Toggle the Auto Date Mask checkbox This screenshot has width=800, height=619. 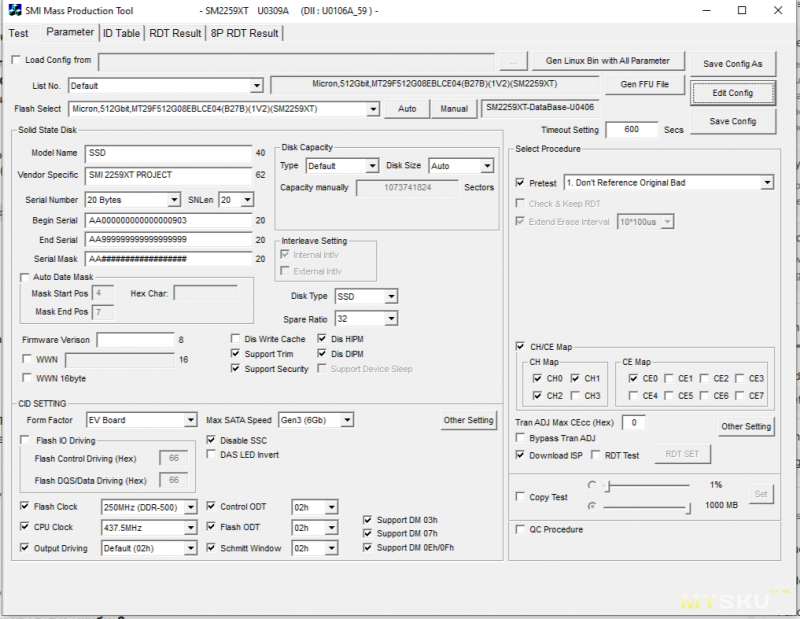(26, 277)
